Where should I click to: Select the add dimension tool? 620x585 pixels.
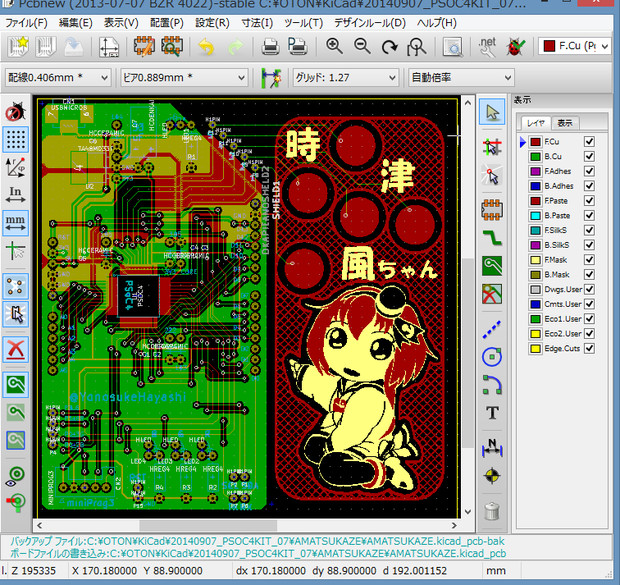click(492, 449)
